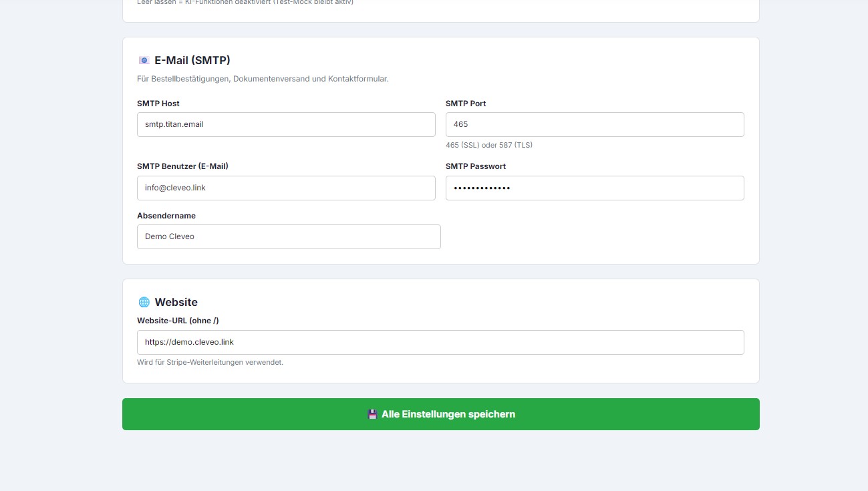Click the Website-URL input field
The width and height of the screenshot is (868, 491).
[440, 342]
